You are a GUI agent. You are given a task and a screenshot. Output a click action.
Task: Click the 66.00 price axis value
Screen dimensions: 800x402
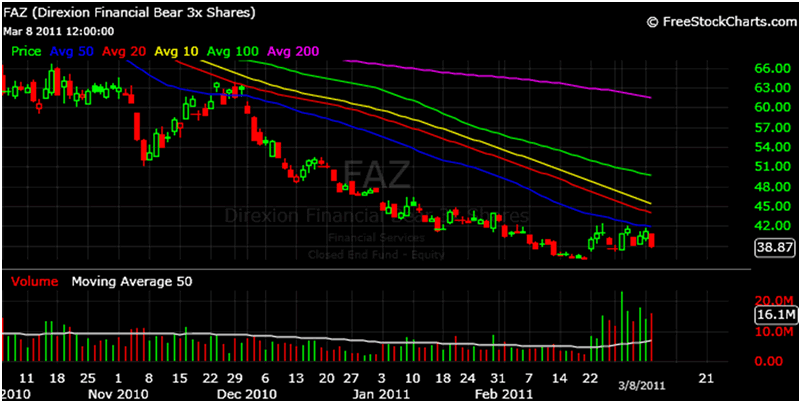point(774,69)
